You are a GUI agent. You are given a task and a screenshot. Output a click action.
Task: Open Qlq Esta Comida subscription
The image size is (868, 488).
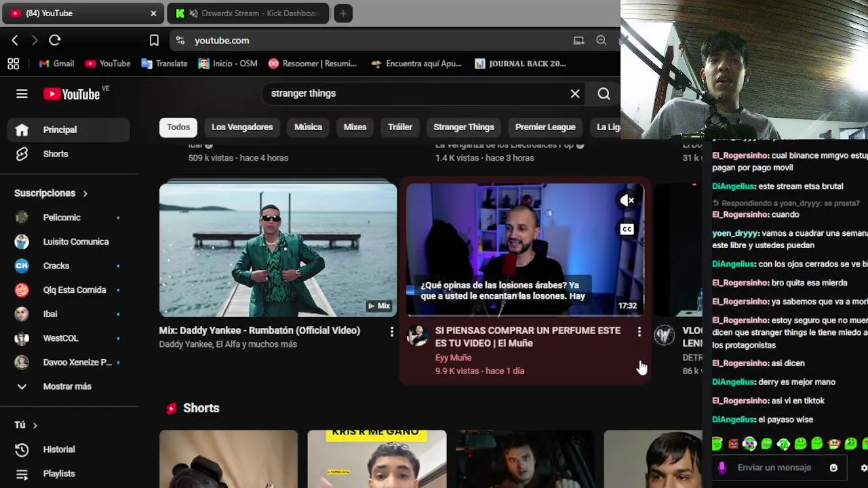click(68, 290)
